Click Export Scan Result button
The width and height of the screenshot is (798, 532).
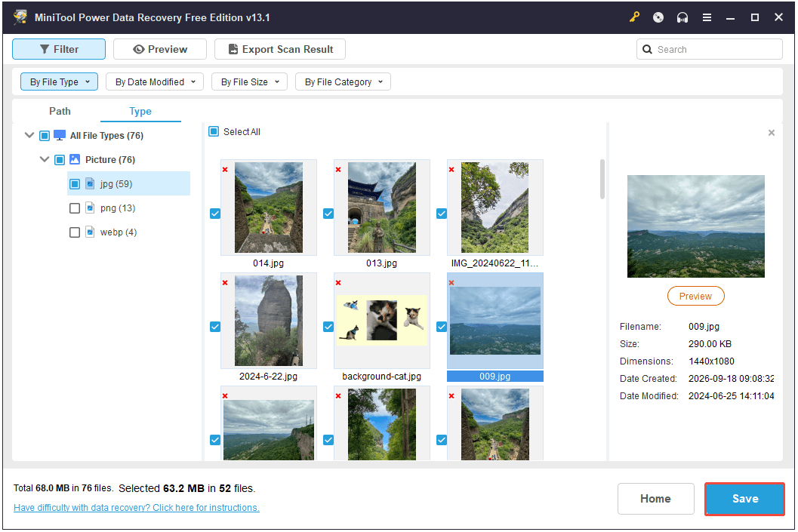pyautogui.click(x=280, y=49)
